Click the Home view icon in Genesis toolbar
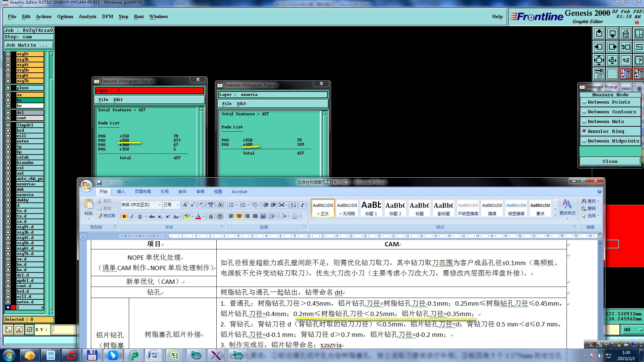 tap(626, 34)
